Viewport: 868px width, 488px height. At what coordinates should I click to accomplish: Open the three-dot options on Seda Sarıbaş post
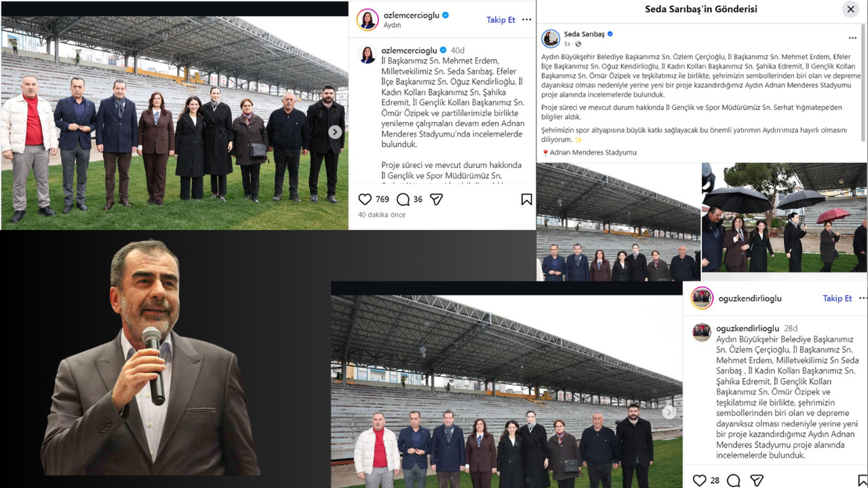[x=852, y=38]
